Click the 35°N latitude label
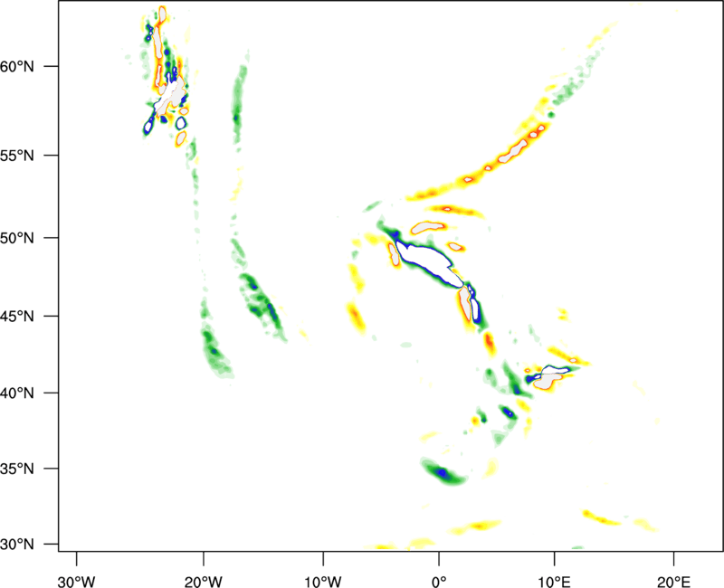Viewport: 724px width, 588px height. 17,469
